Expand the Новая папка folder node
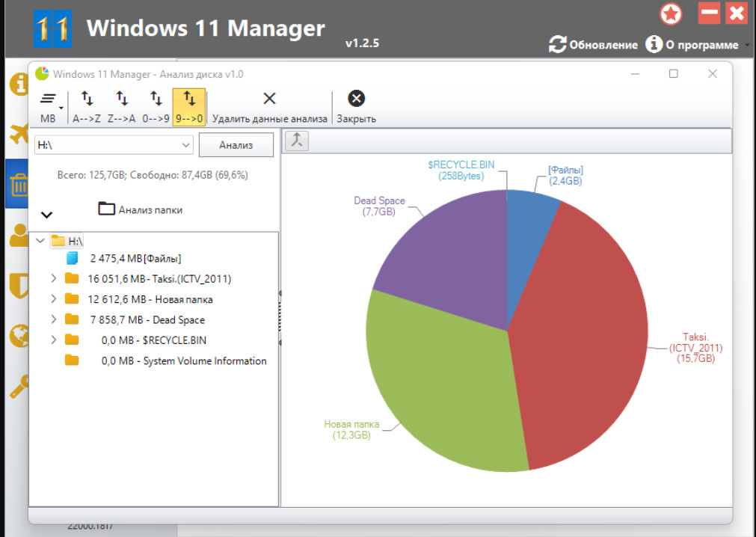Screen dimensions: 756x537 point(53,299)
